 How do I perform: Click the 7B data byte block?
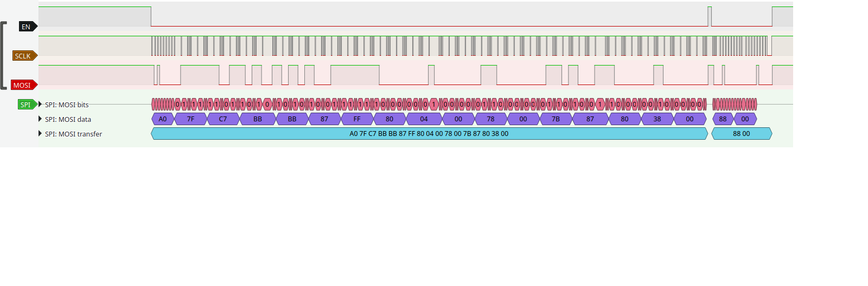pos(556,119)
